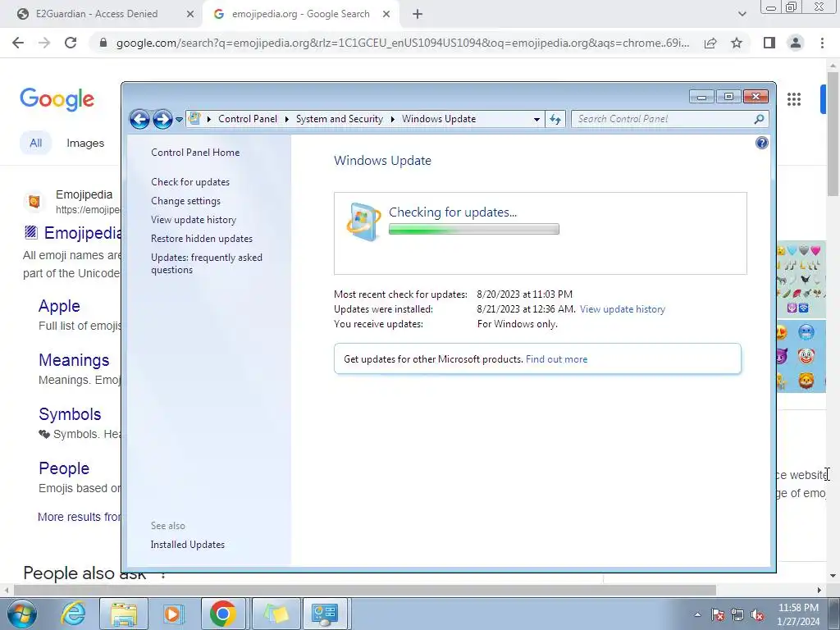Click the Chrome address bar URL
The height and width of the screenshot is (630, 840).
pos(402,43)
